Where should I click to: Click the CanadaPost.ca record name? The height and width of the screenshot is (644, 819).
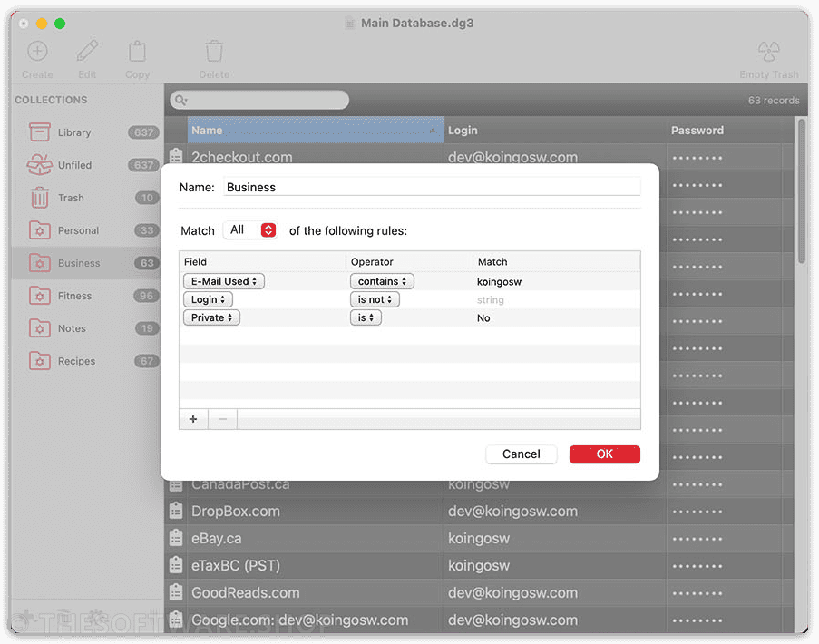240,484
